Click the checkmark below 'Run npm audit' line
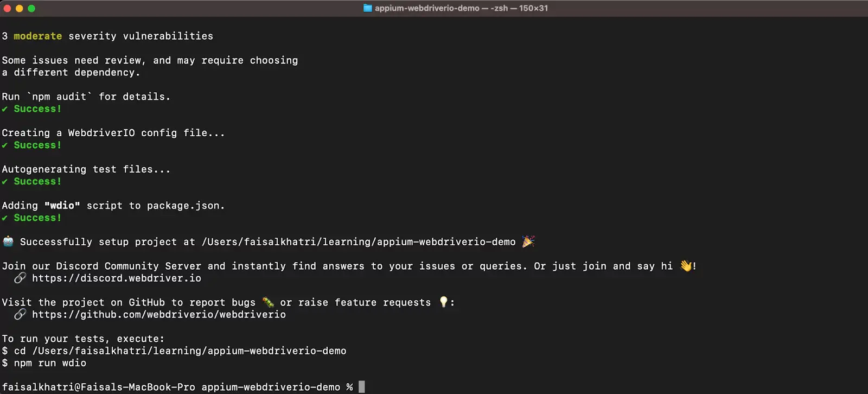 [x=5, y=109]
